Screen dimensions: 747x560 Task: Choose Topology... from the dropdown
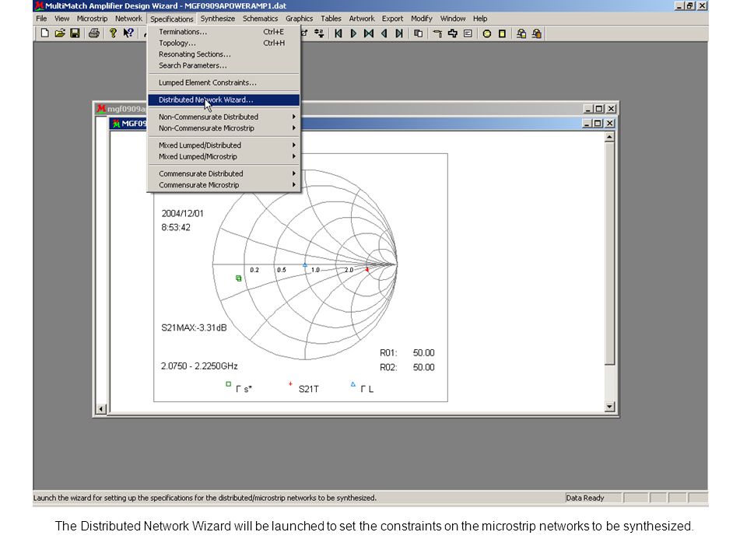(224, 43)
